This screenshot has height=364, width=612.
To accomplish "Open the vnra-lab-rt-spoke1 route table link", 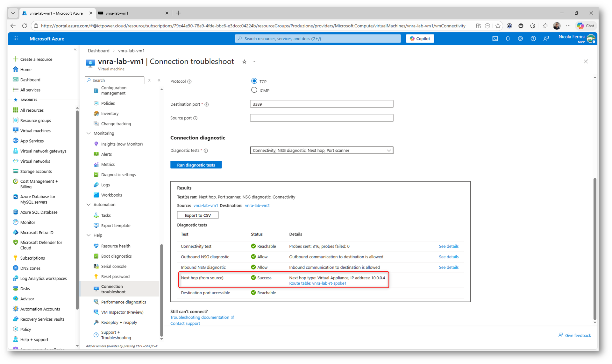I will (x=329, y=283).
